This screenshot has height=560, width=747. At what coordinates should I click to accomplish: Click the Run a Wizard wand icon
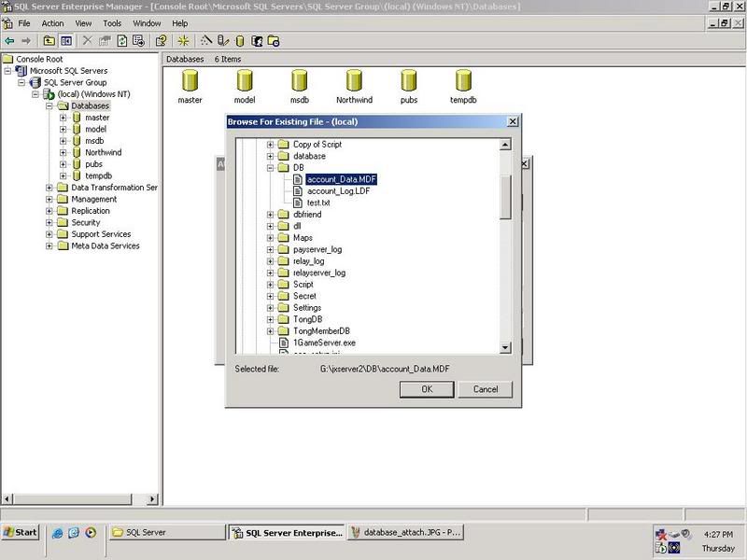(x=206, y=41)
